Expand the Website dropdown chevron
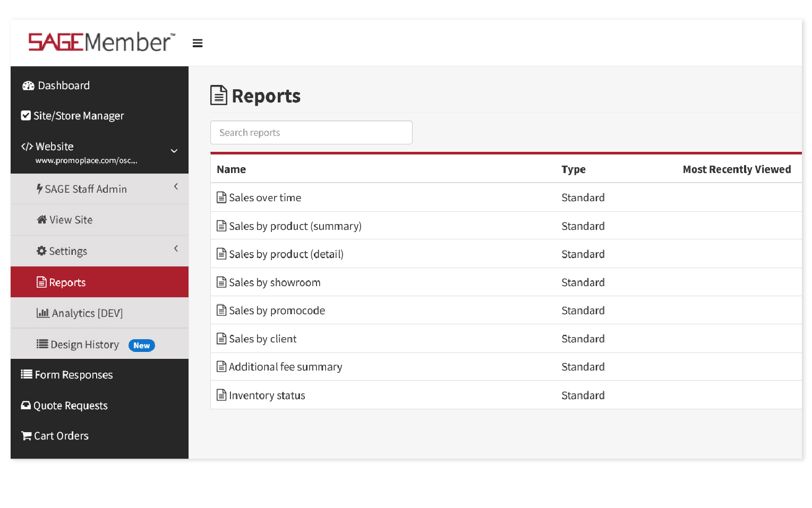This screenshot has width=812, height=508. point(174,151)
